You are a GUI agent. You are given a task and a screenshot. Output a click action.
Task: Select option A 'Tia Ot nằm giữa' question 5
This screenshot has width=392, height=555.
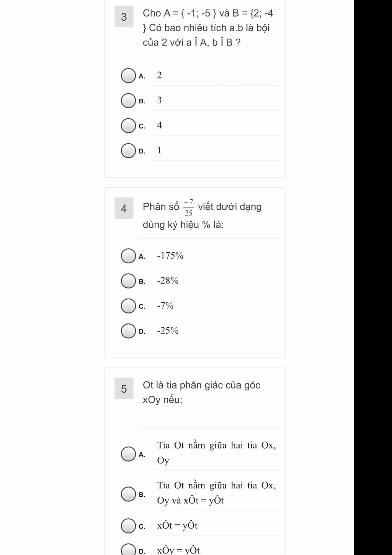click(x=128, y=454)
